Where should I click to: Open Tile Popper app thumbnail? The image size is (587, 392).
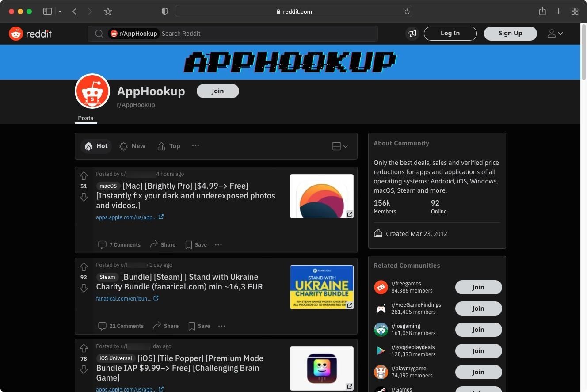coord(322,369)
